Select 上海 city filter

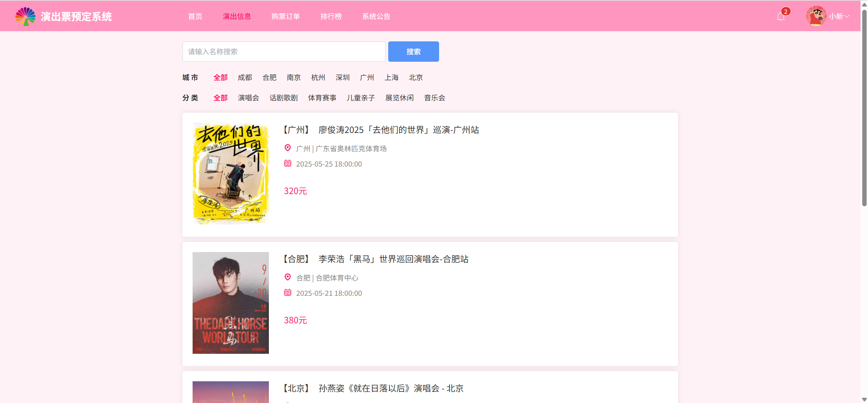coord(391,78)
